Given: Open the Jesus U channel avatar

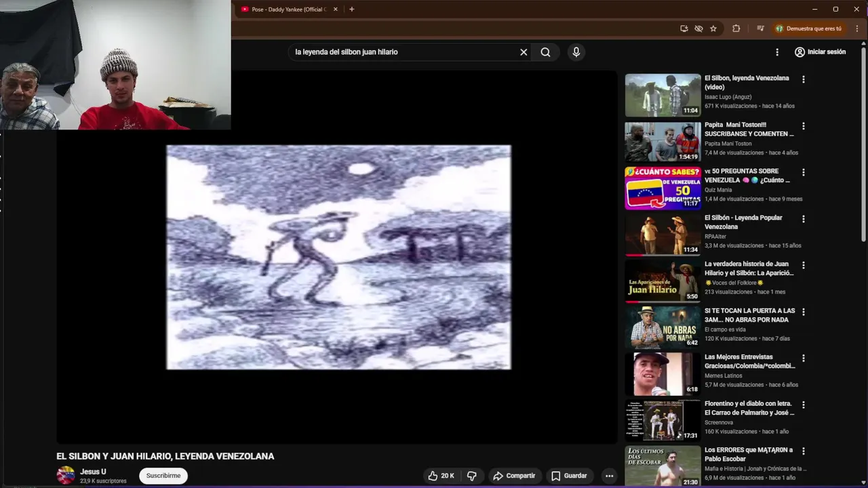Looking at the screenshot, I should coord(66,475).
